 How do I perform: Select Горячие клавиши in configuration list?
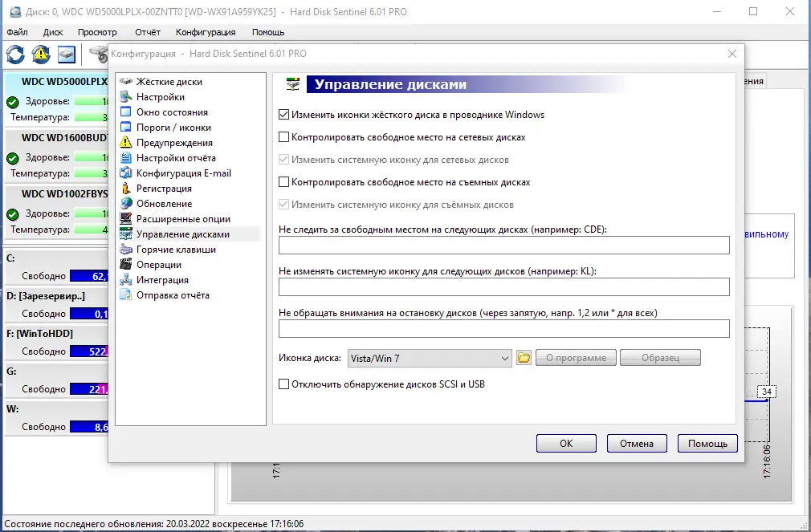176,250
